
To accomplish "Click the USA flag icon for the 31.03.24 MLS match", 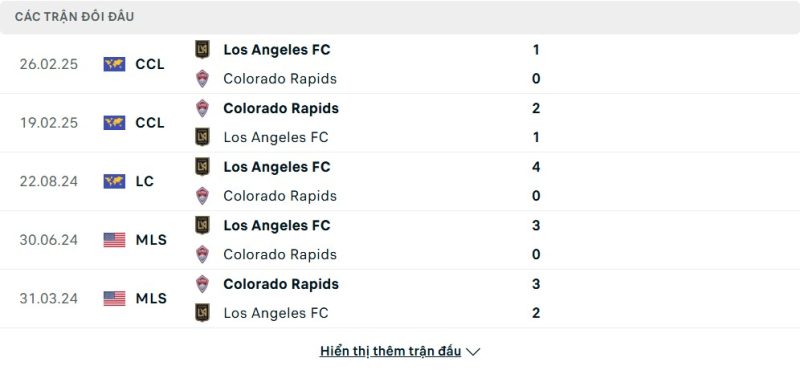I will point(114,298).
